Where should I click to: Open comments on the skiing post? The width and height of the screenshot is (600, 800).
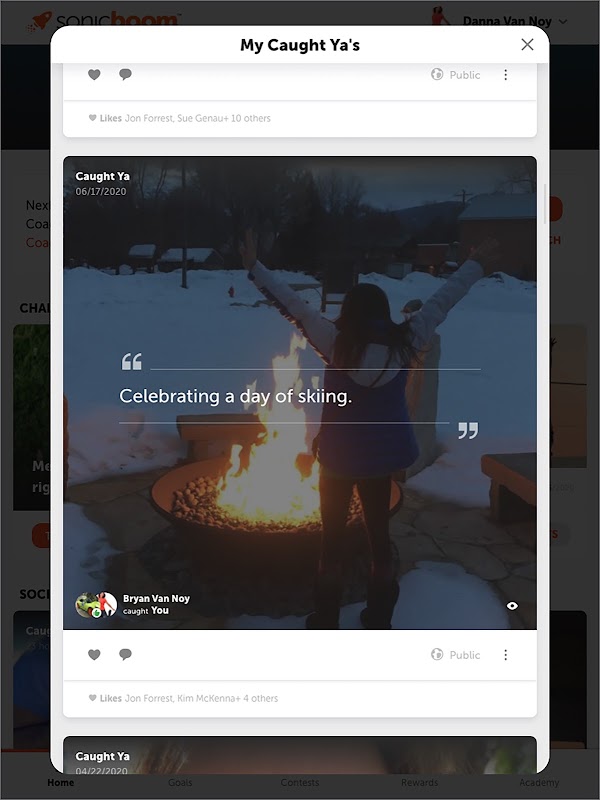click(x=125, y=655)
